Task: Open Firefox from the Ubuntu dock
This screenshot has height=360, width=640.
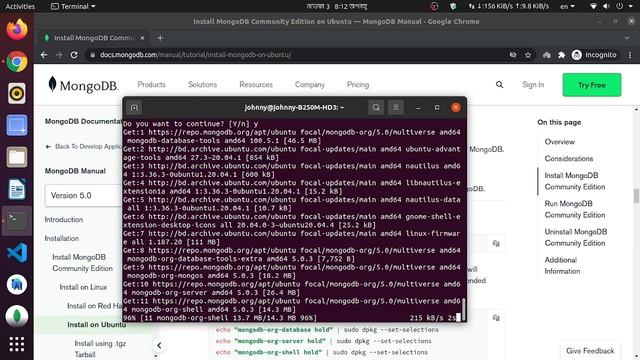Action: coord(17,30)
